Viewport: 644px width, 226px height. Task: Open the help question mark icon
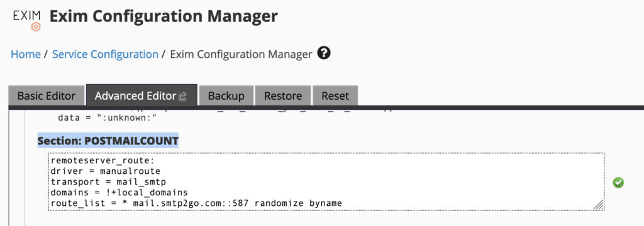(x=325, y=53)
